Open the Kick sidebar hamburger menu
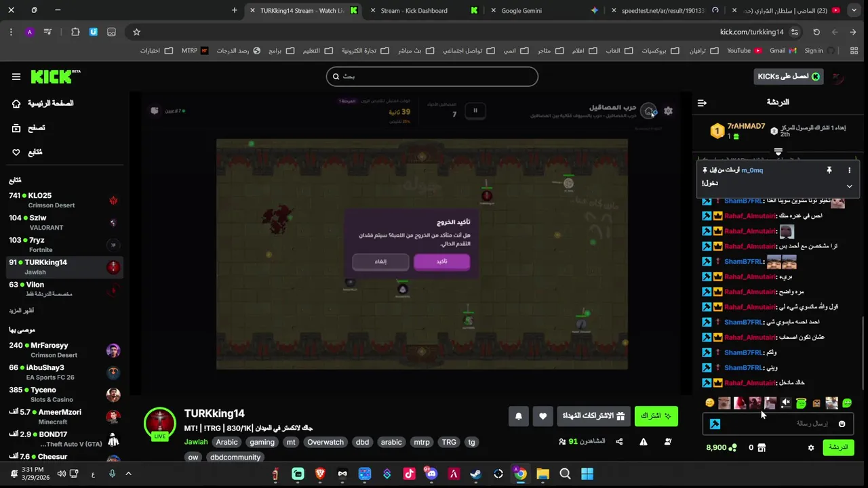Viewport: 868px width, 488px height. (x=16, y=77)
